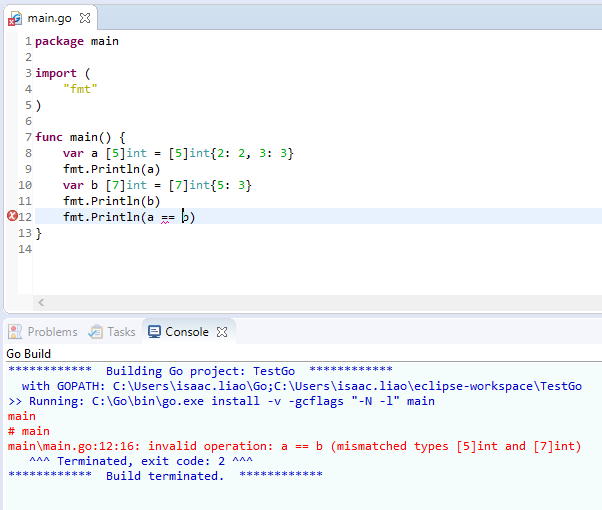Activate the main.go editor tab
The height and width of the screenshot is (510, 602).
tap(50, 18)
